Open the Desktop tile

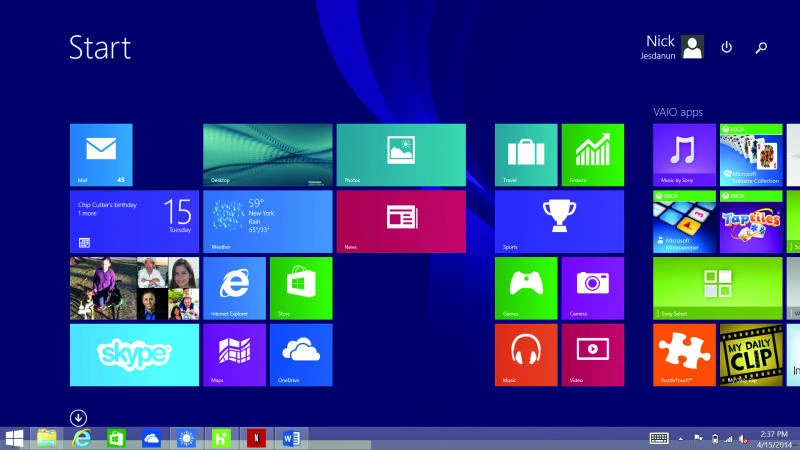coord(268,155)
